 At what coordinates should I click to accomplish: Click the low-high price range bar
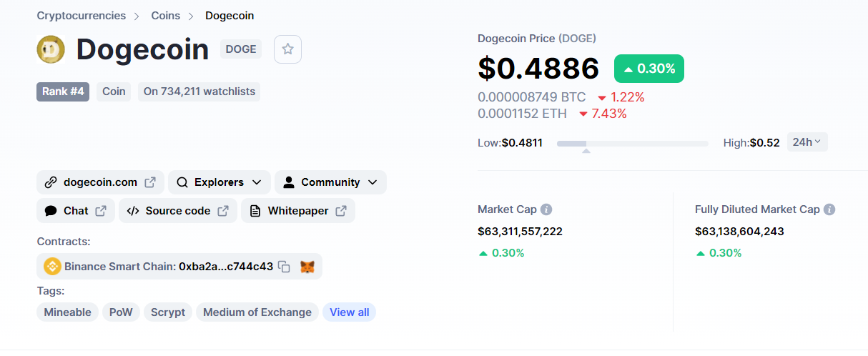click(x=632, y=144)
